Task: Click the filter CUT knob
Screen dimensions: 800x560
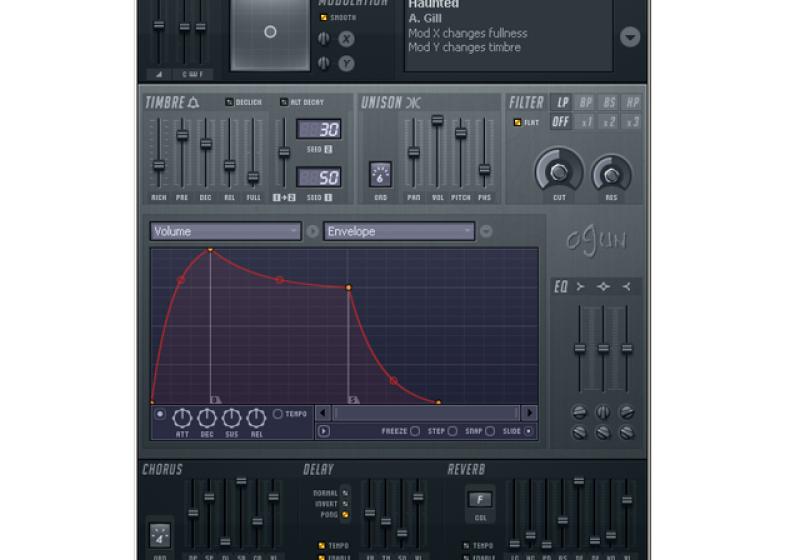Action: click(x=559, y=172)
